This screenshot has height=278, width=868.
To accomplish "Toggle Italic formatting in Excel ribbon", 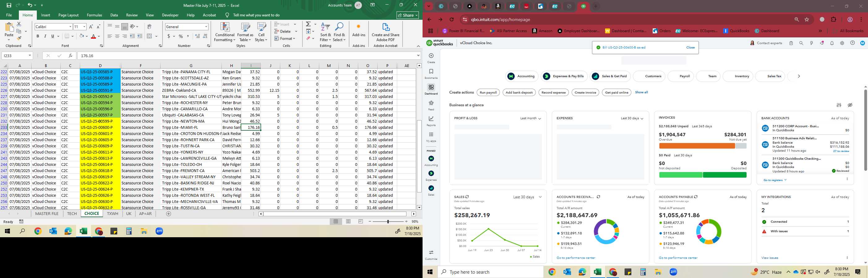I will (45, 36).
